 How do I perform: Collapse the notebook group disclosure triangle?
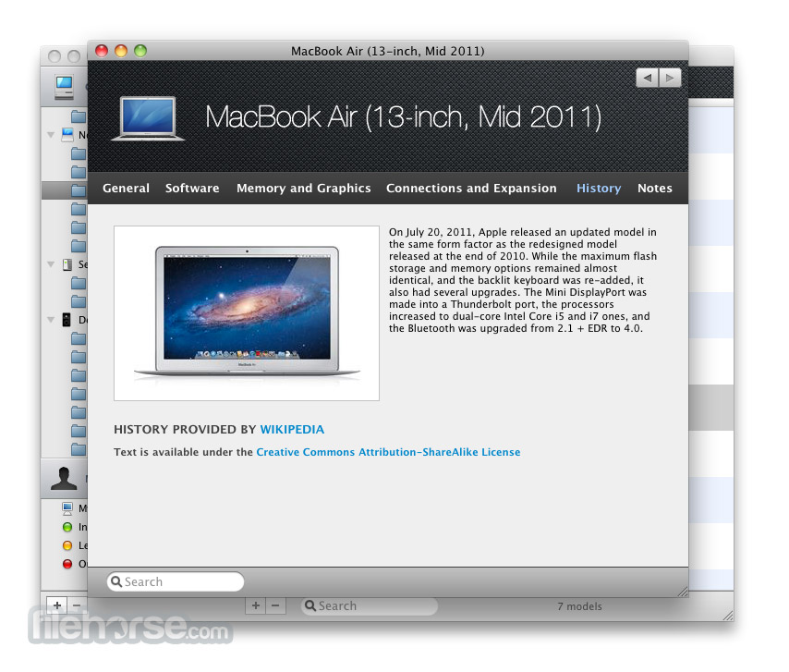point(51,135)
